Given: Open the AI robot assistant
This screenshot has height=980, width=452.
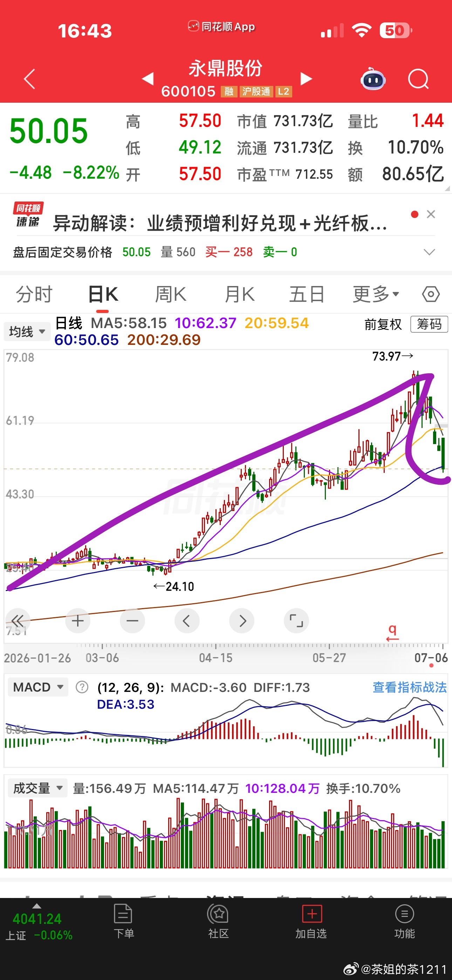Looking at the screenshot, I should click(x=373, y=79).
